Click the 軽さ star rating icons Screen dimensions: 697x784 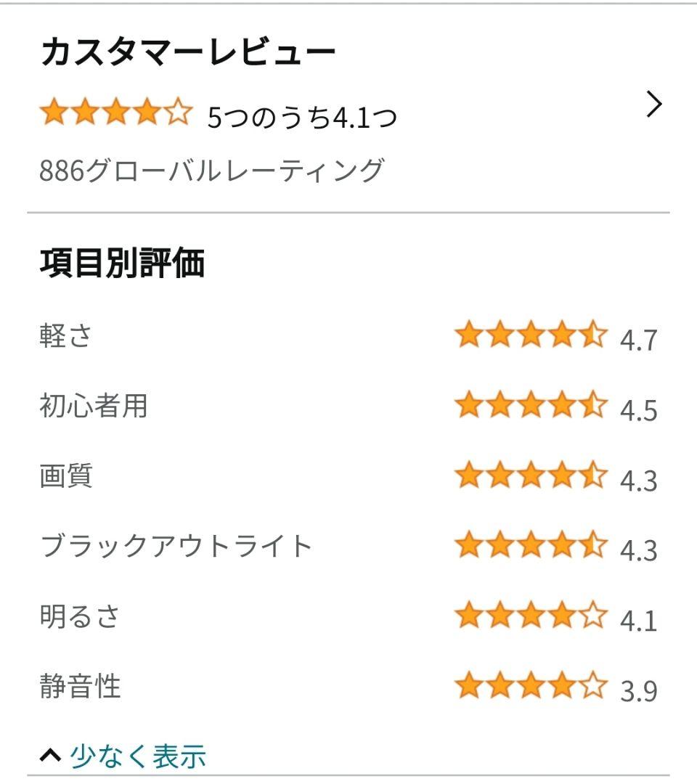[531, 336]
